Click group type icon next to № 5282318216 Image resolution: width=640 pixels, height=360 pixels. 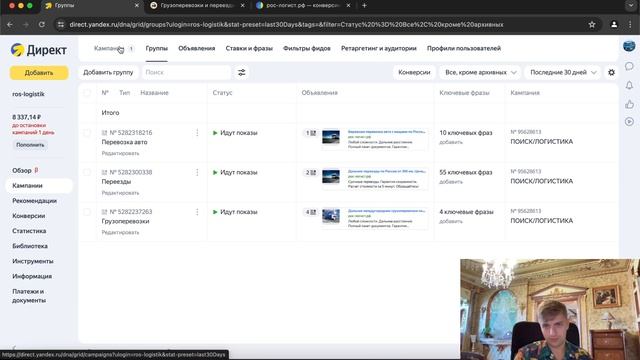104,133
